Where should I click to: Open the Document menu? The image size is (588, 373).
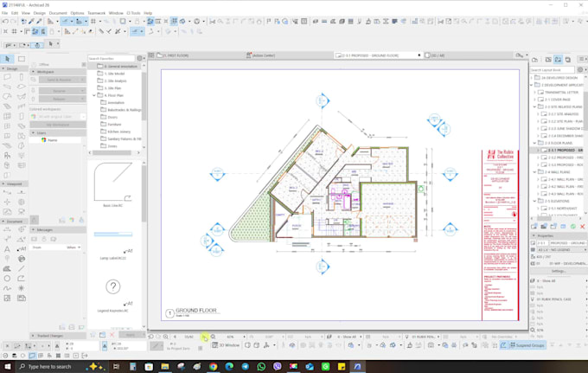point(58,13)
